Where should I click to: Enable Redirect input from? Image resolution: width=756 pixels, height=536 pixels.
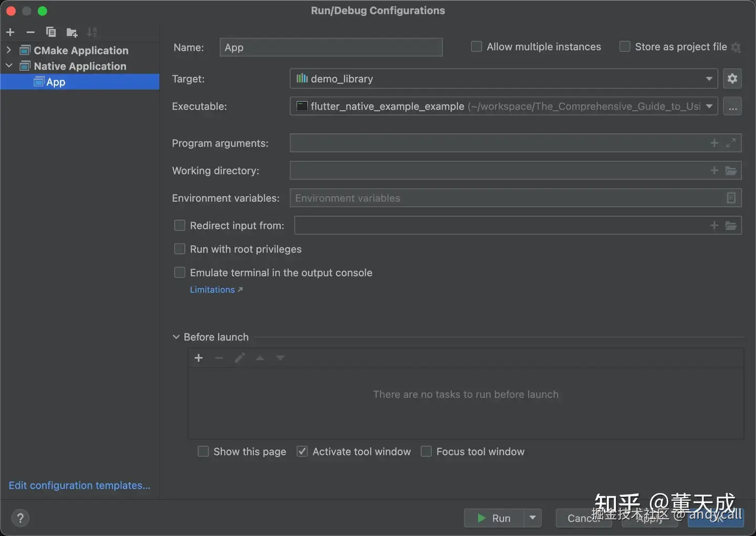(x=180, y=225)
